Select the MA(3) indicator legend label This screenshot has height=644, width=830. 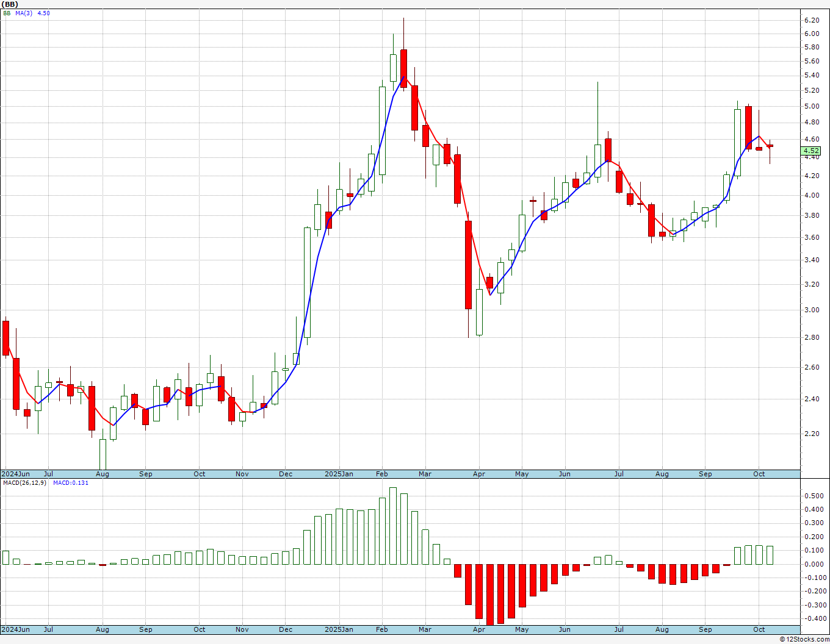24,13
